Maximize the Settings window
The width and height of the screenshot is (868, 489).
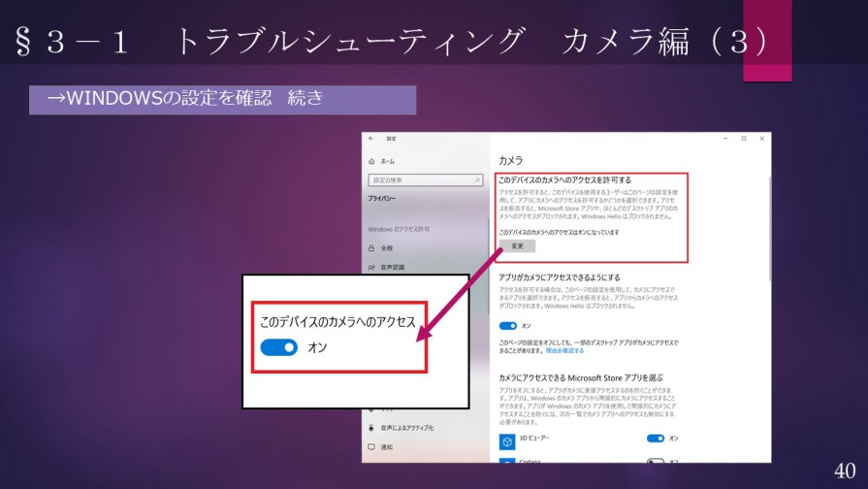744,139
